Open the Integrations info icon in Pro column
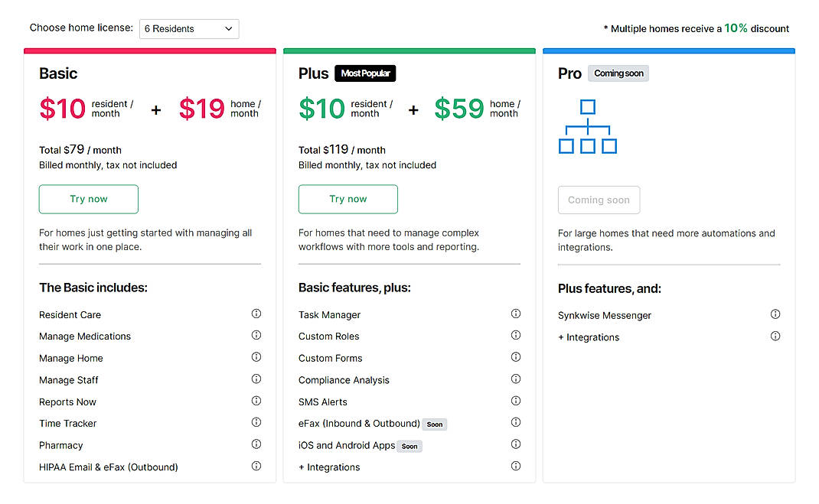Screen dimensions: 819x504 pos(775,336)
